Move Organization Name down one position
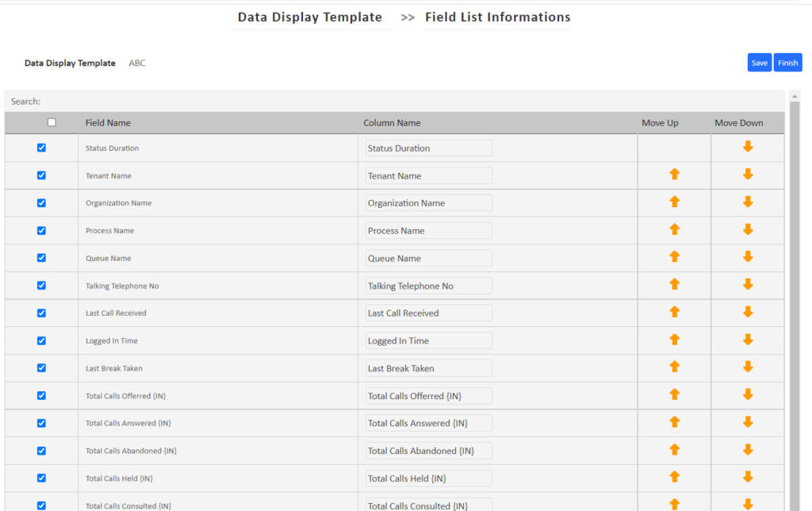This screenshot has height=511, width=812. 746,202
